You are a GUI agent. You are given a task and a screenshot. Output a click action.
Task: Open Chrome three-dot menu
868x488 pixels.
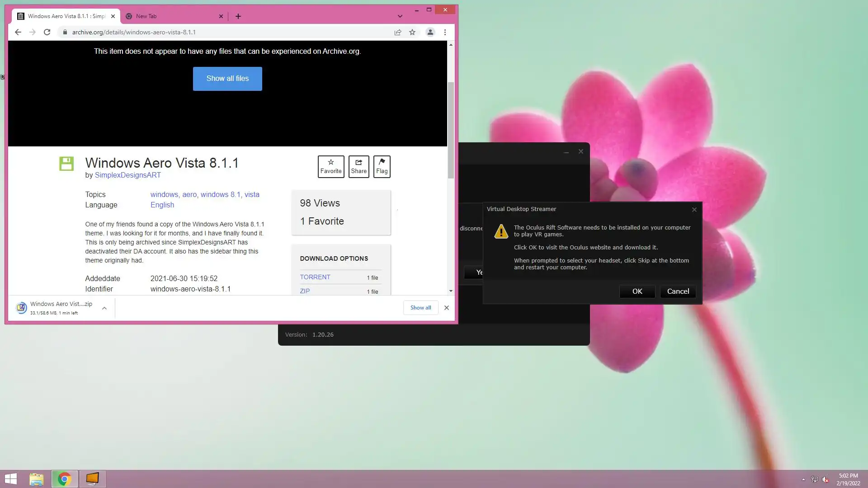[445, 32]
